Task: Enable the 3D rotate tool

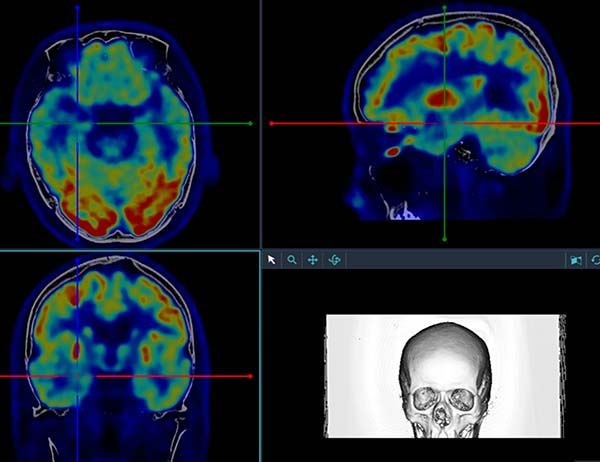Action: pos(335,259)
